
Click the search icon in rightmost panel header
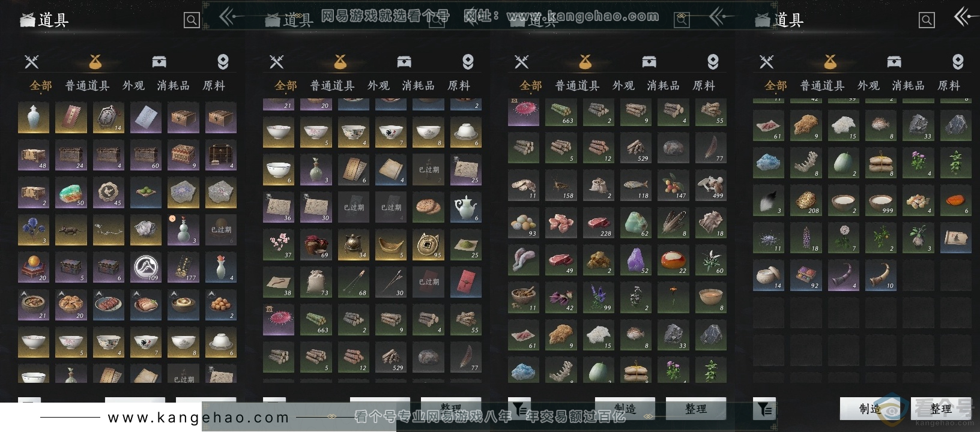(927, 20)
